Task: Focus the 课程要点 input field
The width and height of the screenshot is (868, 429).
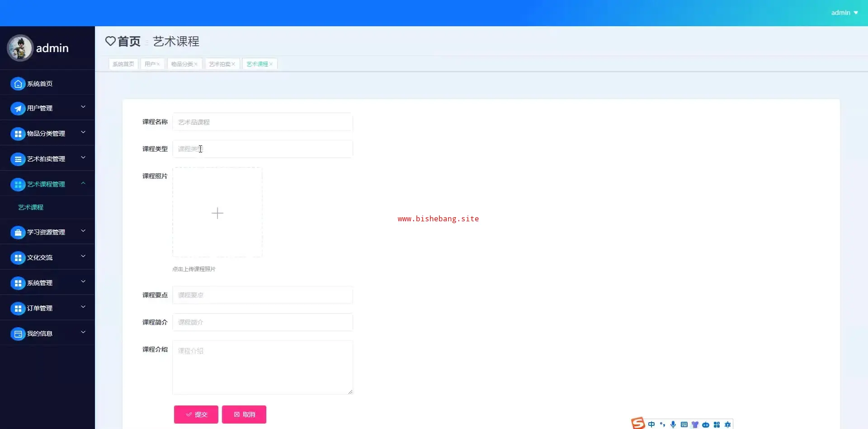Action: [x=263, y=295]
